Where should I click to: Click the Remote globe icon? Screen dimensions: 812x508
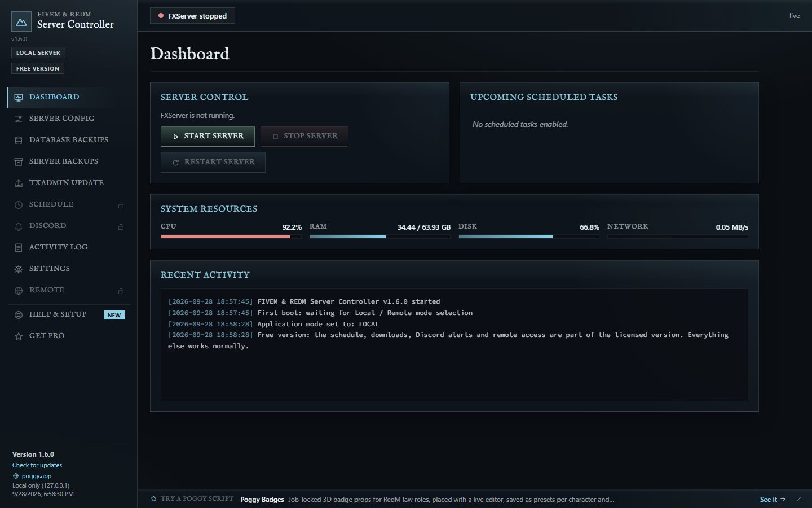19,290
